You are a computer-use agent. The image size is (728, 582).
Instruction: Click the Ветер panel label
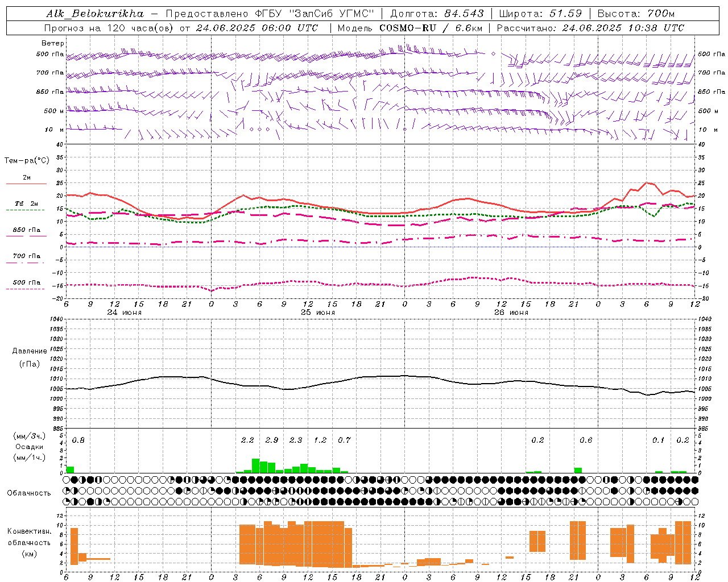coord(53,43)
